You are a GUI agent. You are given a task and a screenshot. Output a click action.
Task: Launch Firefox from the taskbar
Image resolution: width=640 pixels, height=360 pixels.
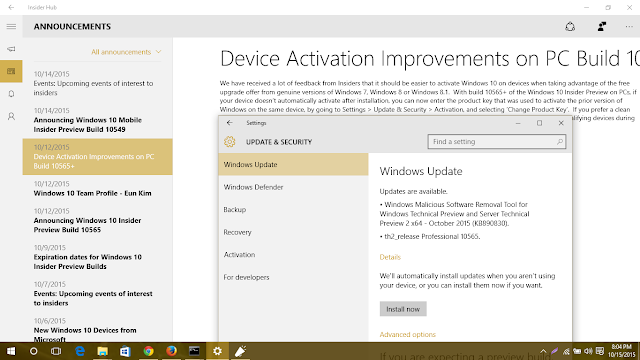171,351
